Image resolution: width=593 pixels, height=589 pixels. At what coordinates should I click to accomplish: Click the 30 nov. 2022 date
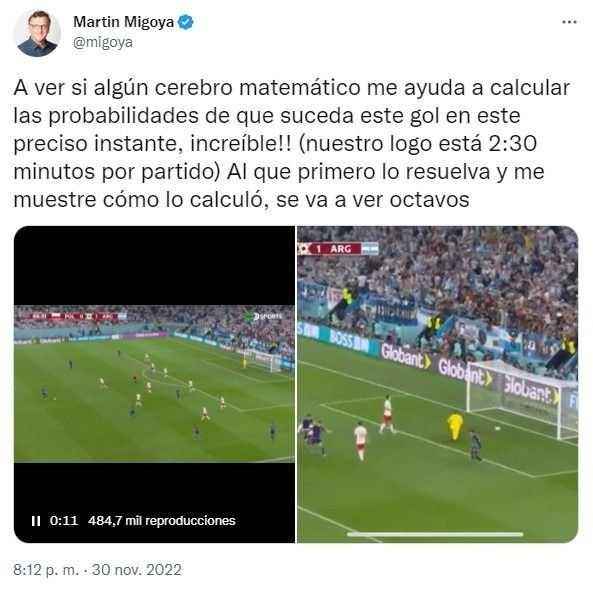click(137, 570)
